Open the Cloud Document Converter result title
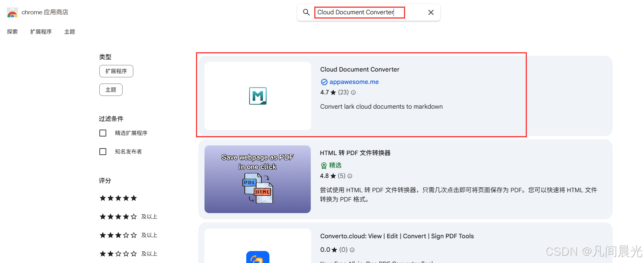The height and width of the screenshot is (263, 644). pos(360,70)
